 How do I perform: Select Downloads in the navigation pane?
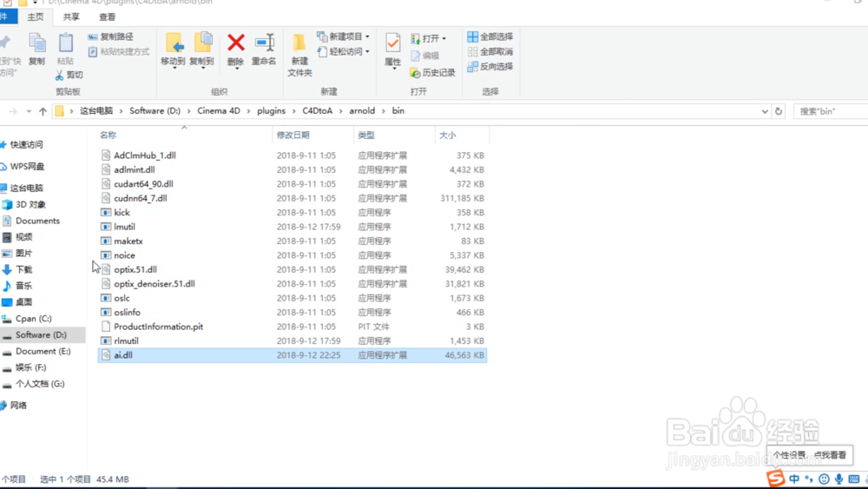23,269
